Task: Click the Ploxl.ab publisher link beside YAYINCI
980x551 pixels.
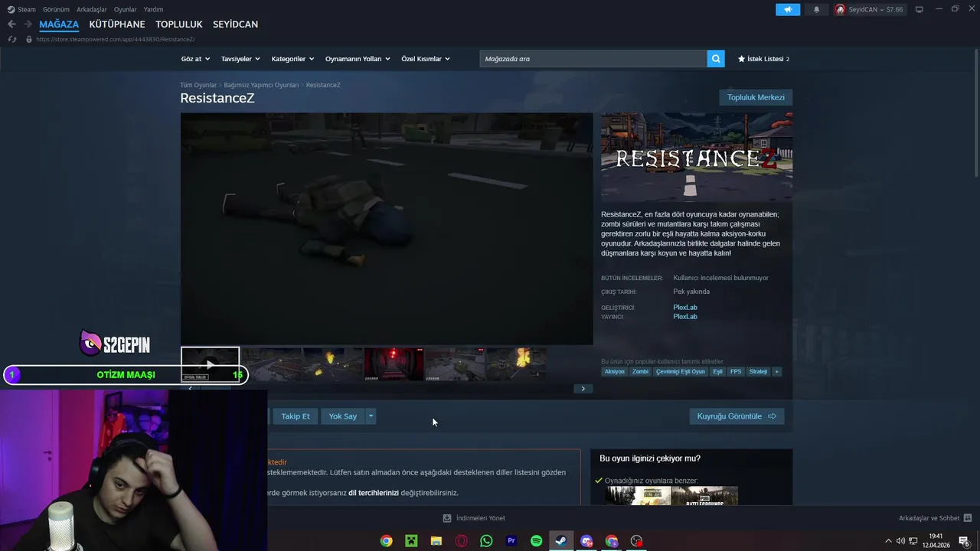Action: click(x=685, y=317)
